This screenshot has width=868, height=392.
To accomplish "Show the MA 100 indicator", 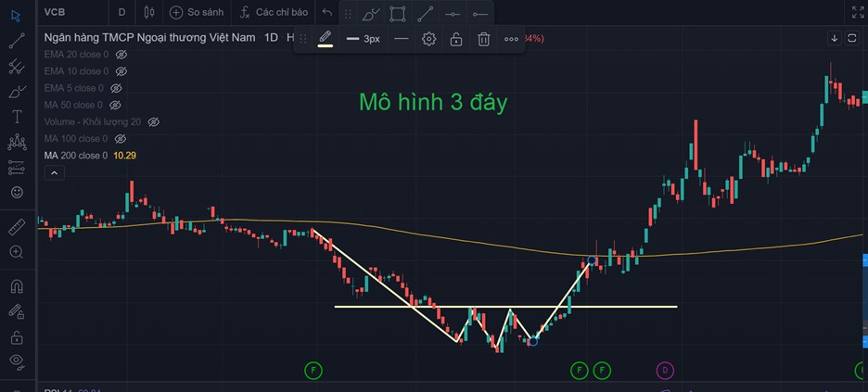I will [121, 138].
